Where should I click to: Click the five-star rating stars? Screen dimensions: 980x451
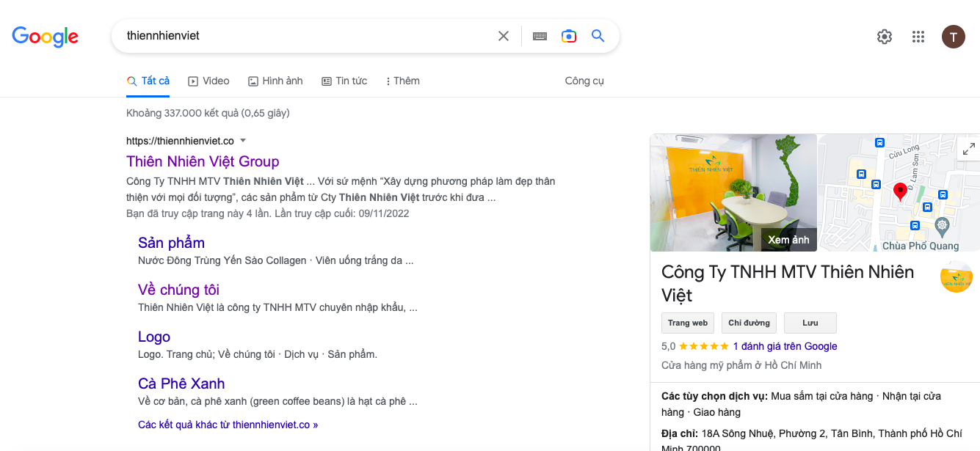[x=702, y=345]
